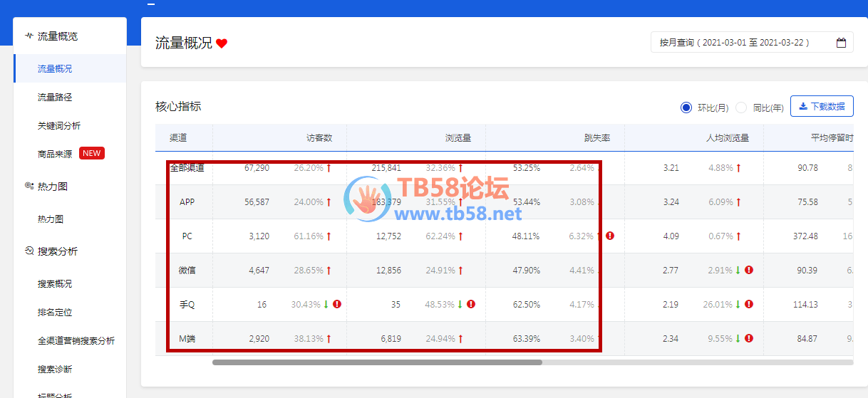Click warning icon beside 手Q visitor count
The image size is (868, 398).
click(x=337, y=304)
